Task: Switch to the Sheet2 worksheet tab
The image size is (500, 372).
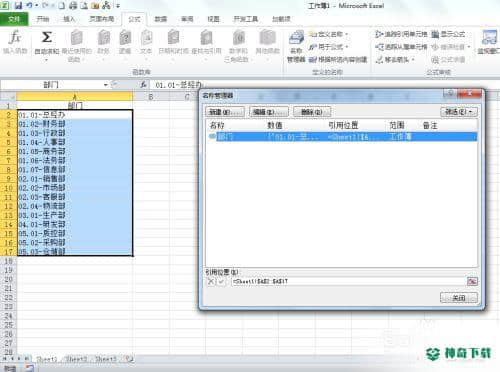Action: [x=76, y=359]
